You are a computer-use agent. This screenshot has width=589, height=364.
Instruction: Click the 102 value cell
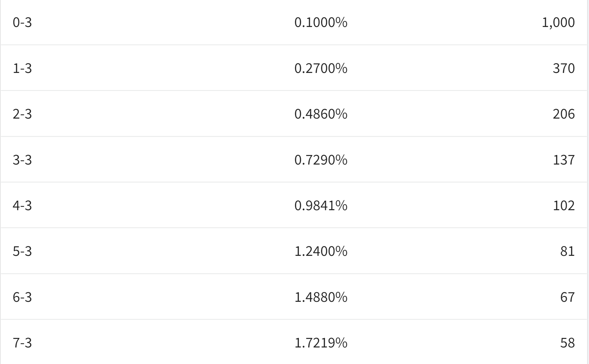[564, 205]
